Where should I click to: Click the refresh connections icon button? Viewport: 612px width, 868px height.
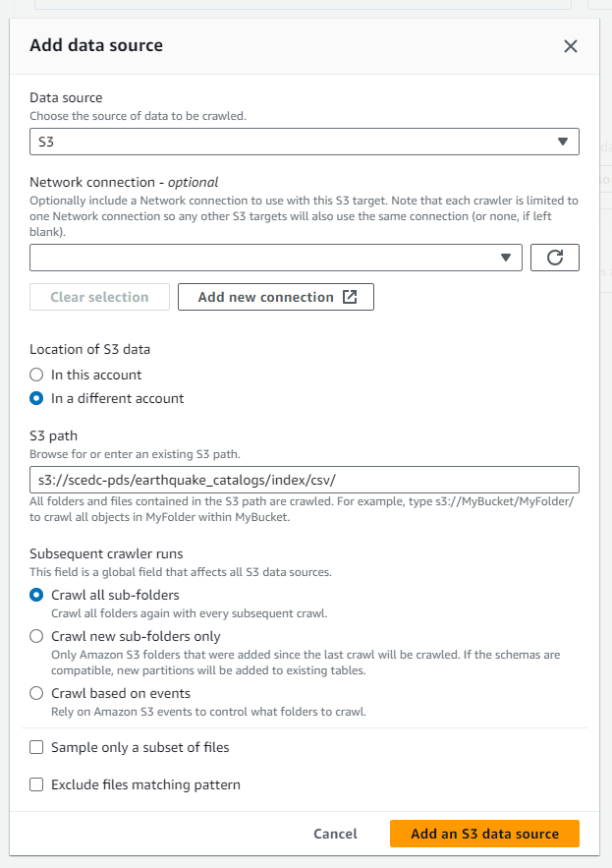(554, 258)
